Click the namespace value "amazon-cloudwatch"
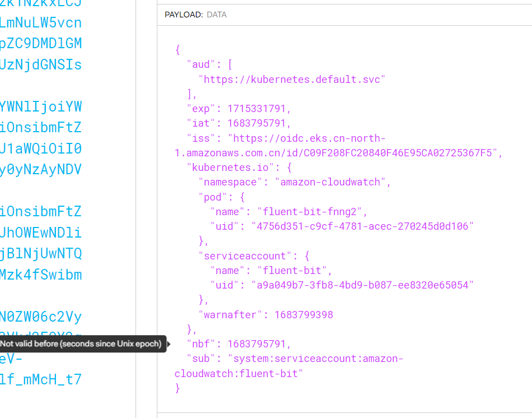 pyautogui.click(x=330, y=182)
